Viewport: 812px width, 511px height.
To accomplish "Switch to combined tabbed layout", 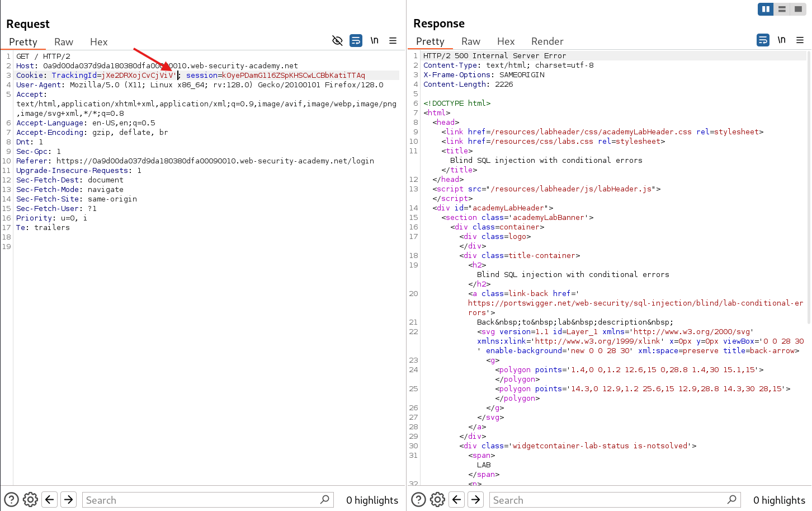I will tap(798, 9).
